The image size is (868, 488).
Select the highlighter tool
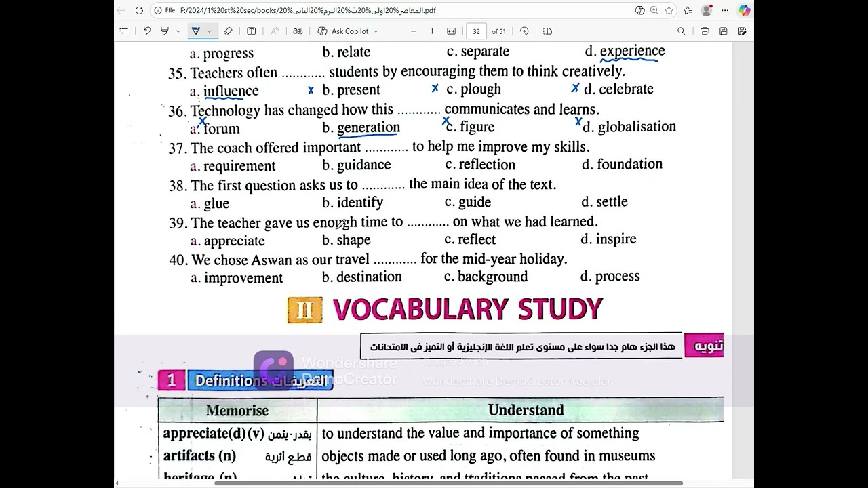click(x=165, y=31)
